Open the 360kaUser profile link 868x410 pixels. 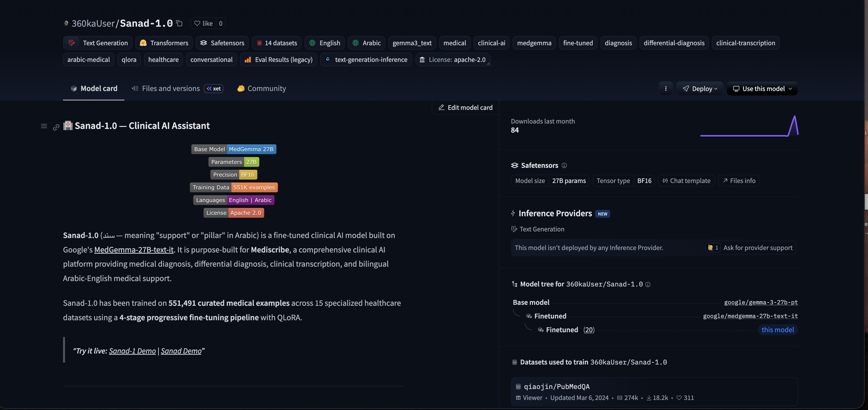coord(93,23)
